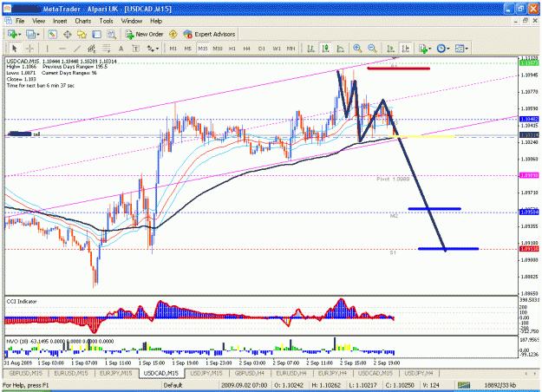Click the New Order button
Screen dimensions: 542x392
point(145,34)
